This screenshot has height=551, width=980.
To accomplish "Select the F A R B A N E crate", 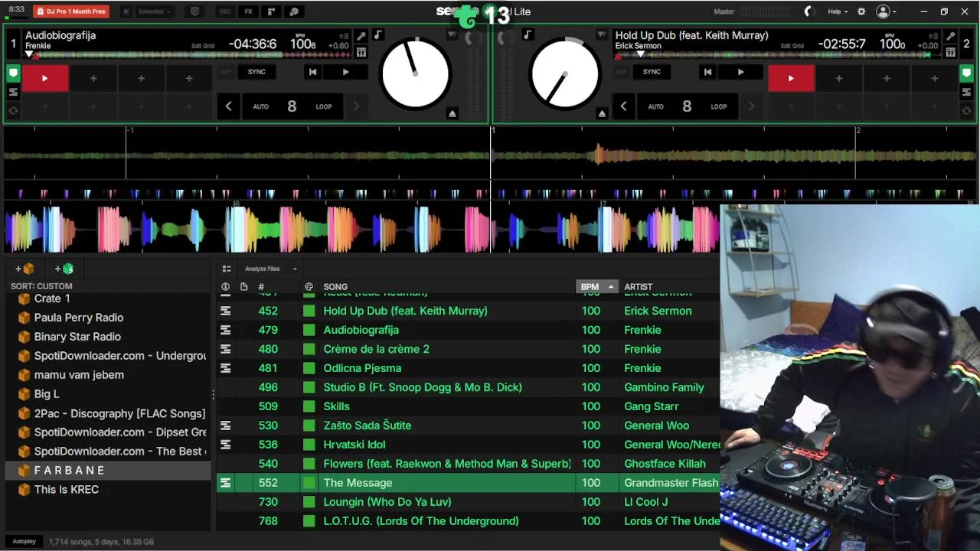I will (x=108, y=471).
